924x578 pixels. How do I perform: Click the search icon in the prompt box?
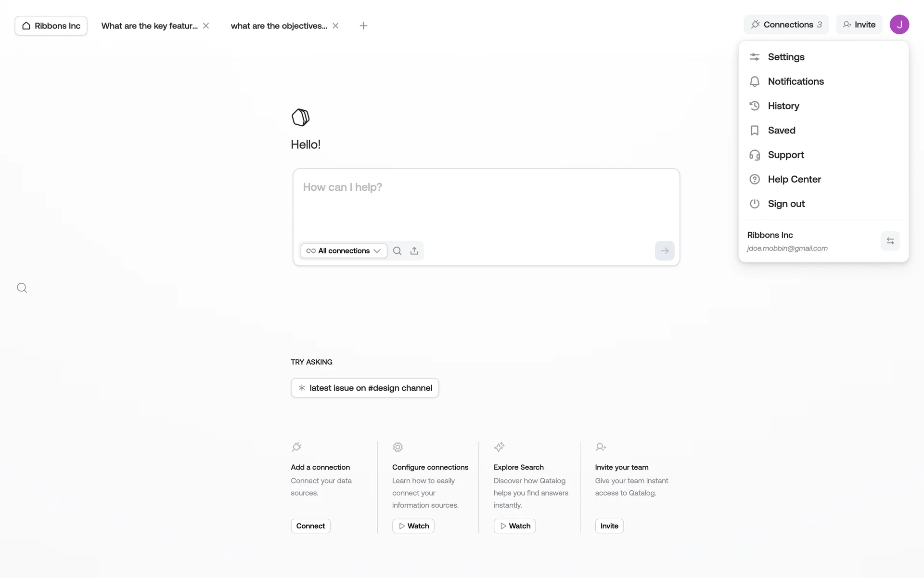click(397, 251)
